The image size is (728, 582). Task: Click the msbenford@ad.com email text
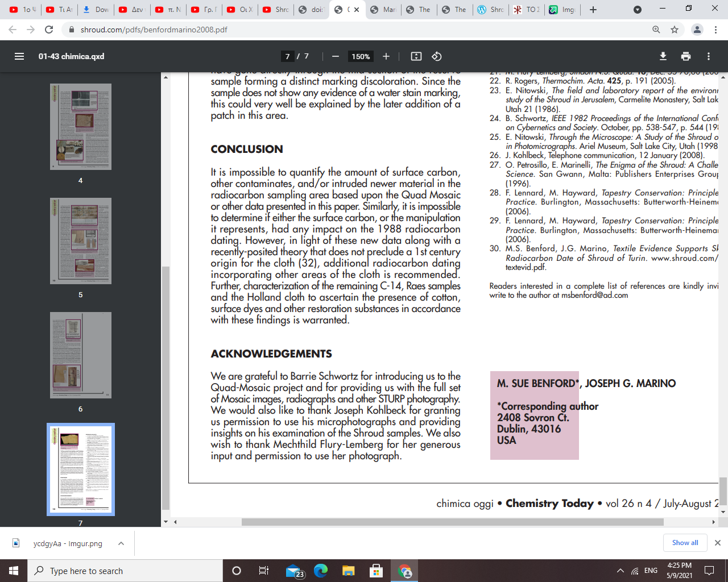595,296
